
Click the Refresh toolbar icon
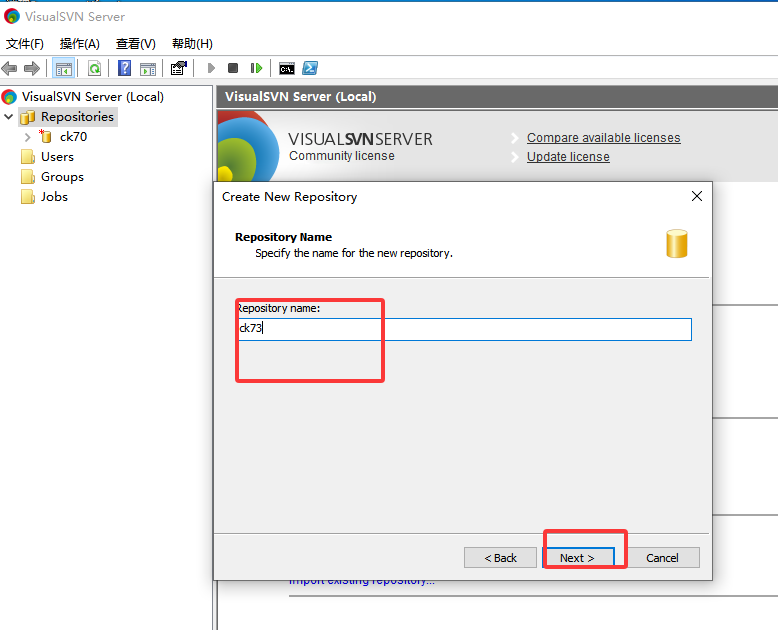click(94, 68)
